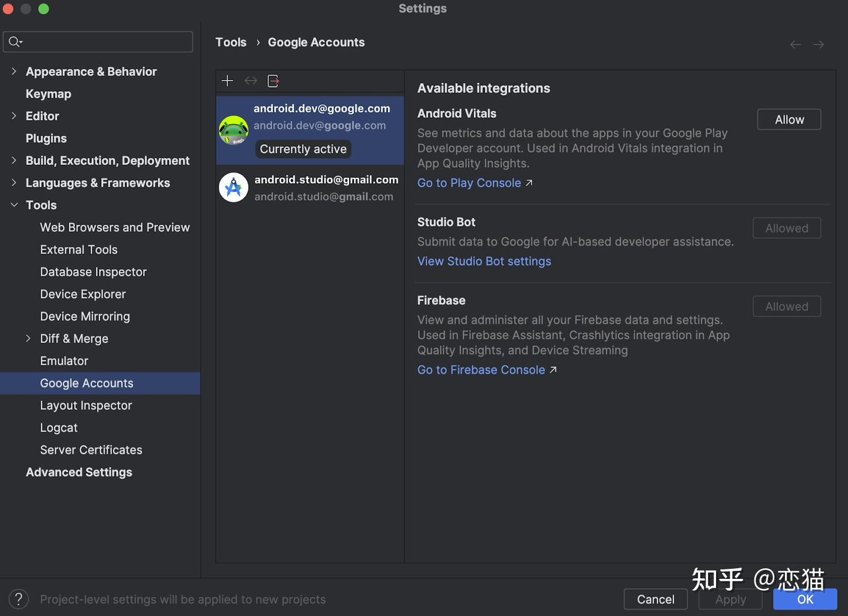The height and width of the screenshot is (616, 848).
Task: Click the back navigation arrow
Action: click(795, 44)
